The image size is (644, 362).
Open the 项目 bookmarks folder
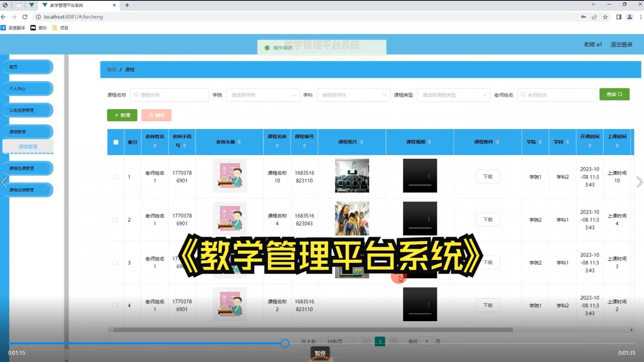click(60, 28)
